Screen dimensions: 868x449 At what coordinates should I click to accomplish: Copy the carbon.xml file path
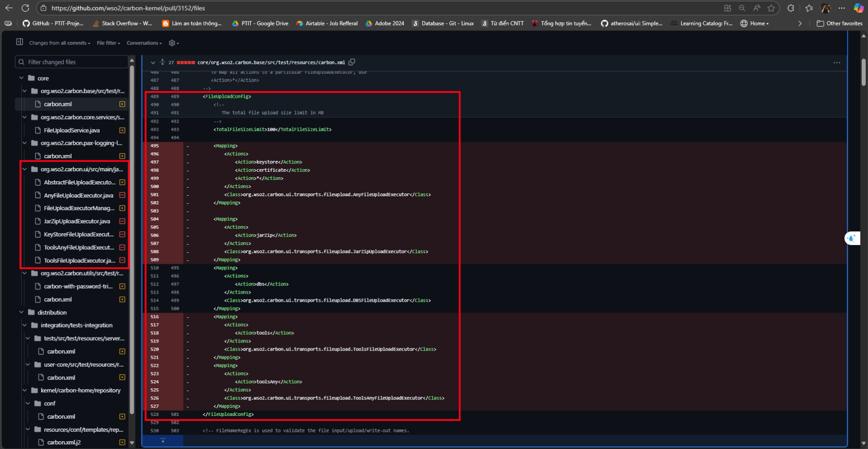(x=352, y=62)
